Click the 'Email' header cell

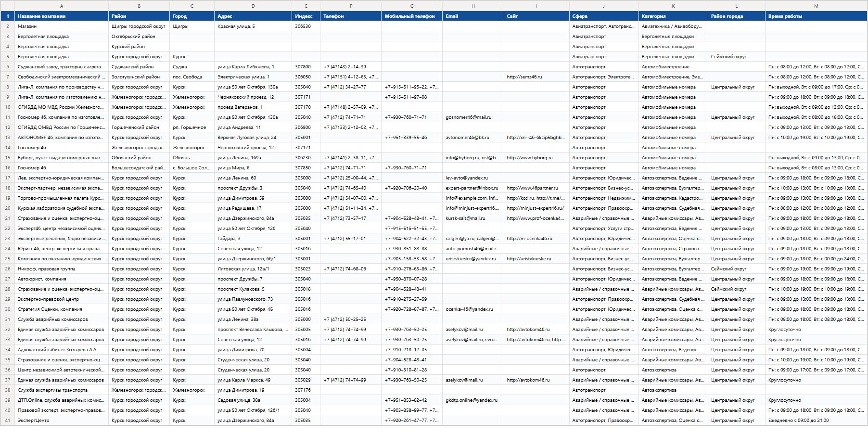tap(473, 16)
